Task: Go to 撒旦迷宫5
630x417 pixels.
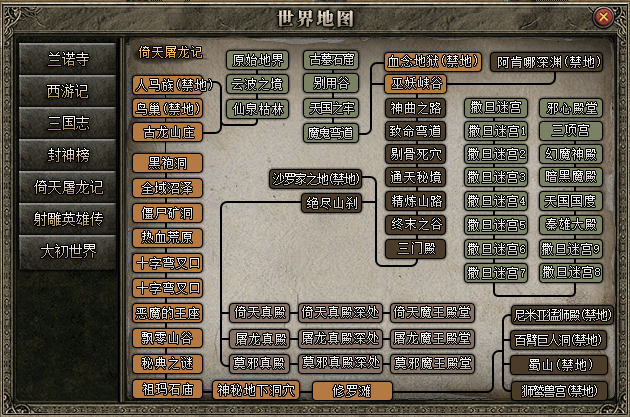Action: tap(496, 225)
